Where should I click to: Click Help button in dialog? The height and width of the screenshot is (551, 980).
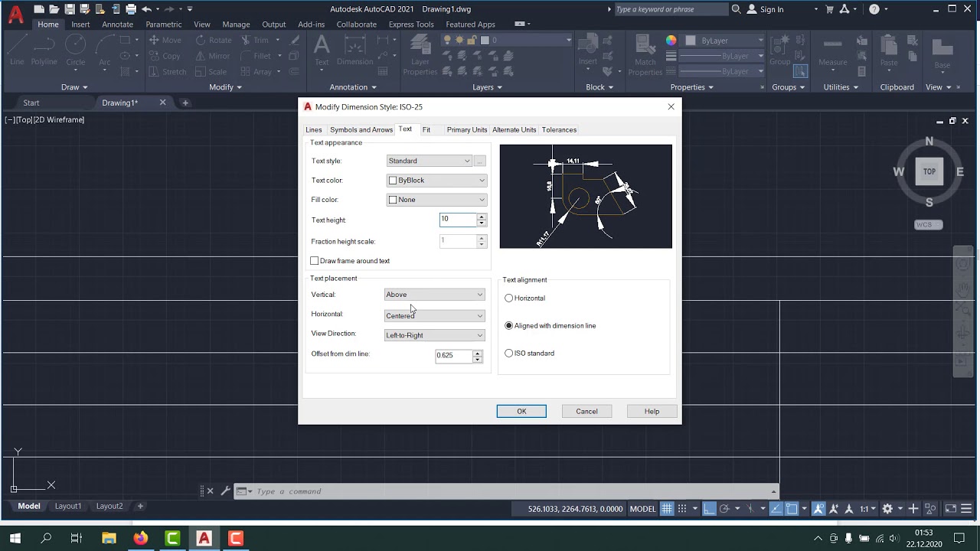click(x=652, y=412)
